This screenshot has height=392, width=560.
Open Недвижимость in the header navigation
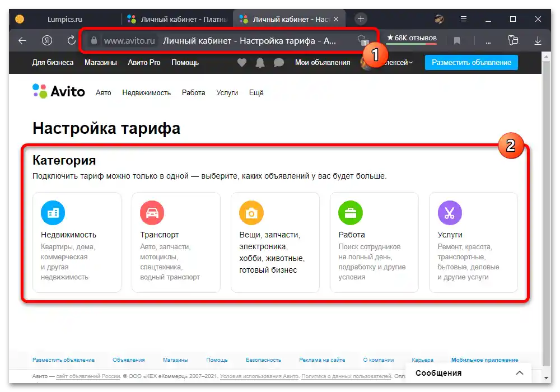tap(146, 93)
